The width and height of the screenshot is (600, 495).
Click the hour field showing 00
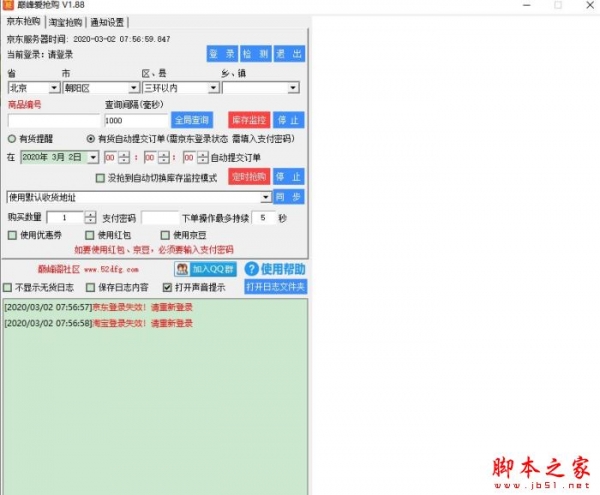pos(111,157)
